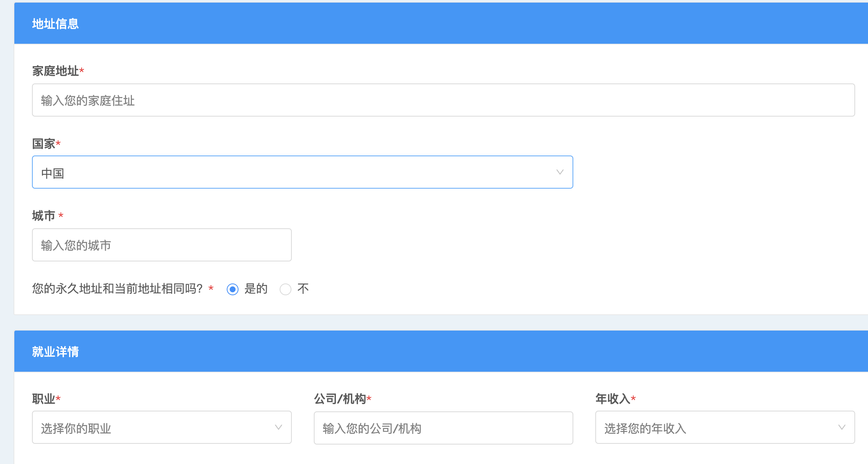Click the 年收入 field label

click(x=613, y=399)
